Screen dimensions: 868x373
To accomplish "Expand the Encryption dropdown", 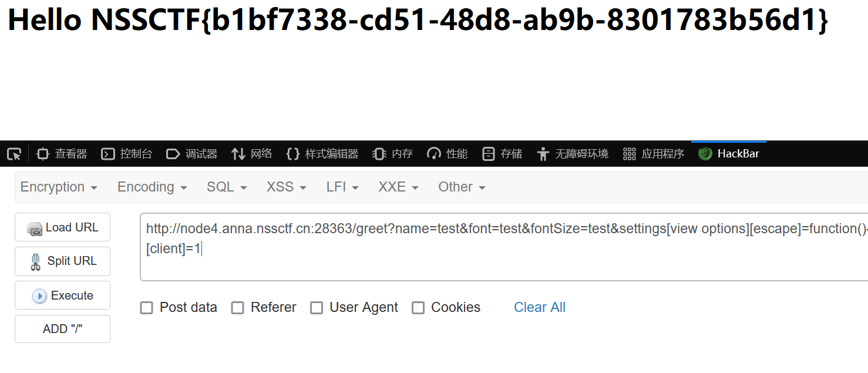I will tap(59, 187).
